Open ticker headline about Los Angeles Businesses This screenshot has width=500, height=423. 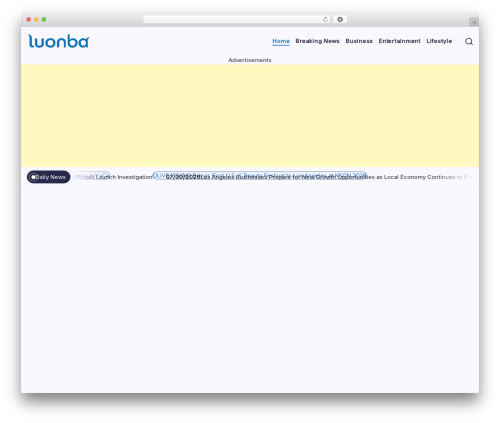point(337,177)
